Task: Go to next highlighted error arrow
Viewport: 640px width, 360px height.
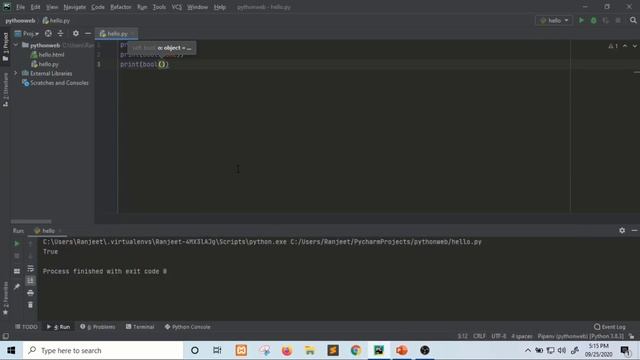Action: pyautogui.click(x=635, y=46)
